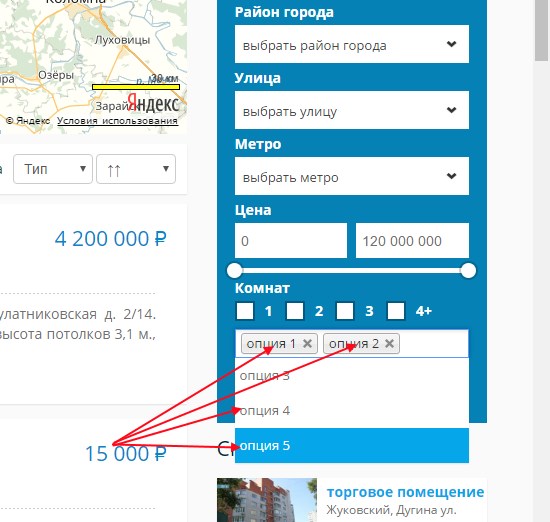Image resolution: width=550 pixels, height=522 pixels.
Task: Open the 'выбрать район города' dropdown
Action: click(x=352, y=44)
